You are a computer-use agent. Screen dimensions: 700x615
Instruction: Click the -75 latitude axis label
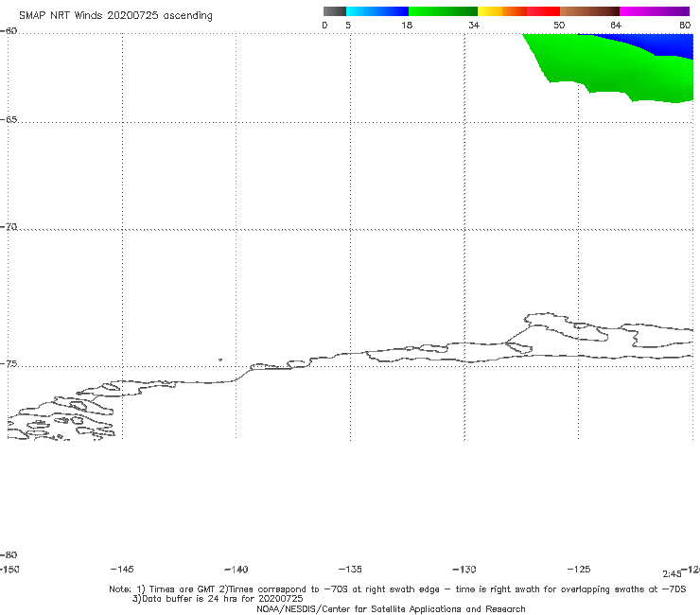click(x=9, y=364)
